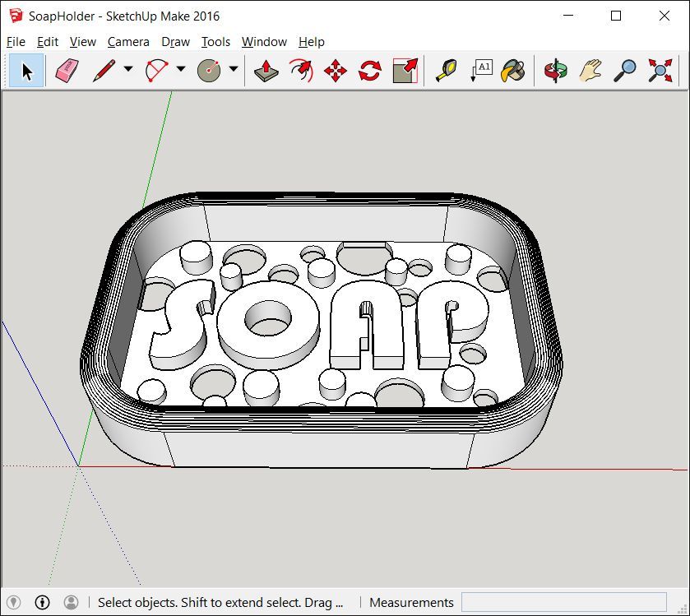Pick the Paint Bucket tool

click(513, 71)
